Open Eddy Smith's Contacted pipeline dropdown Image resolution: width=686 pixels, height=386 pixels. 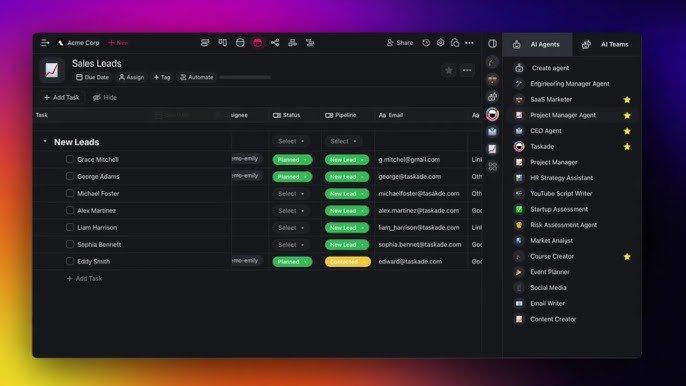(x=348, y=262)
